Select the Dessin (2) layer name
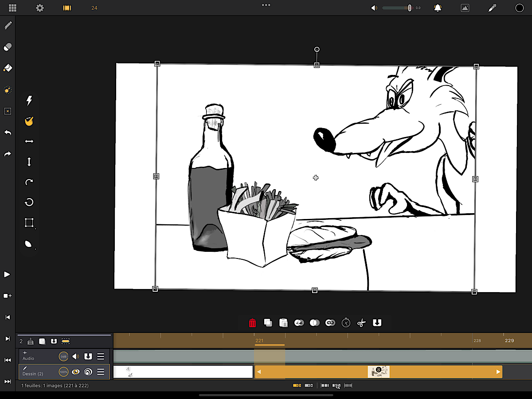This screenshot has height=399, width=532. coord(33,374)
